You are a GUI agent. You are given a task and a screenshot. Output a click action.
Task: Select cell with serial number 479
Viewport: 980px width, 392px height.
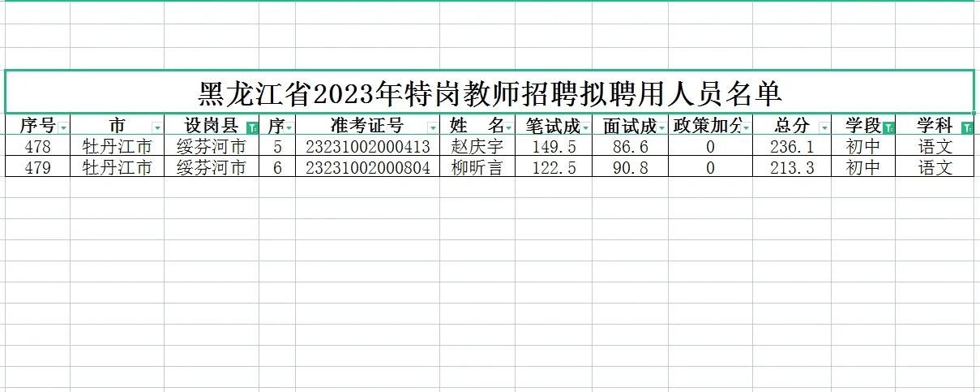click(37, 167)
